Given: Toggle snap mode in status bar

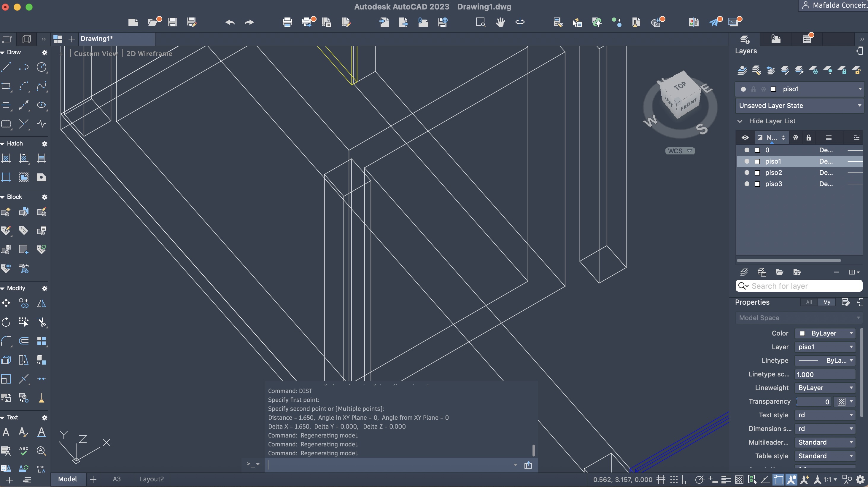Looking at the screenshot, I should coord(674,479).
